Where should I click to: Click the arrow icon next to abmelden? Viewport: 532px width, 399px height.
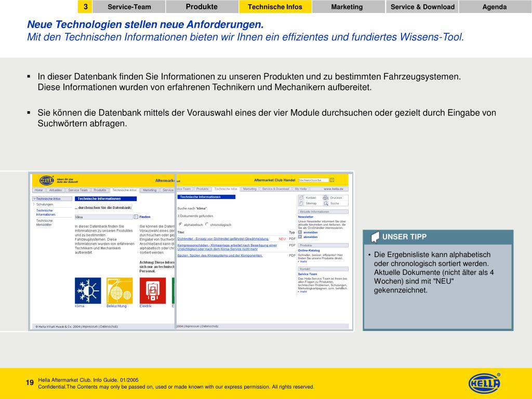click(x=300, y=237)
